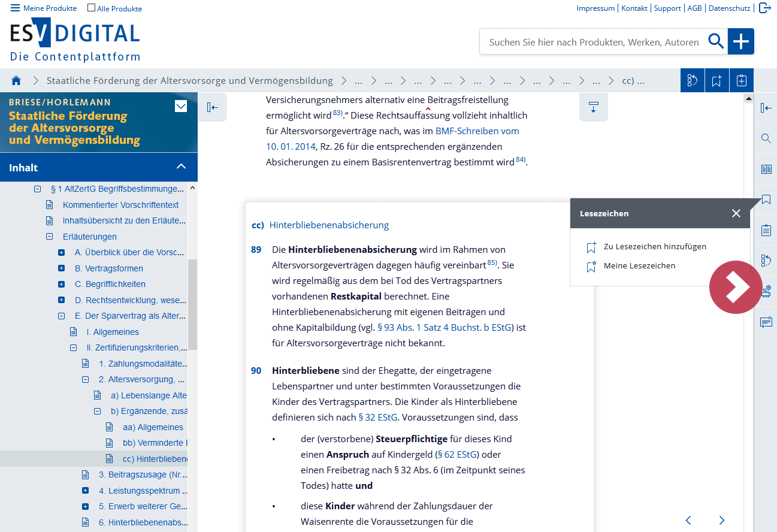
Task: Expand B. Vertragsformen node
Action: pos(61,268)
